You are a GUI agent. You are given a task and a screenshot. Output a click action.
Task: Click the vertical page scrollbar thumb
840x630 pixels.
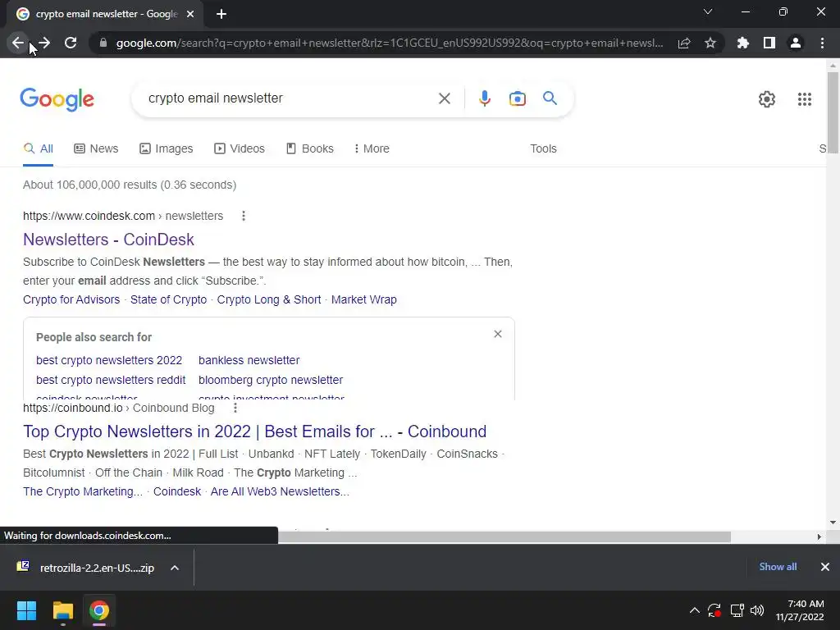[x=833, y=112]
